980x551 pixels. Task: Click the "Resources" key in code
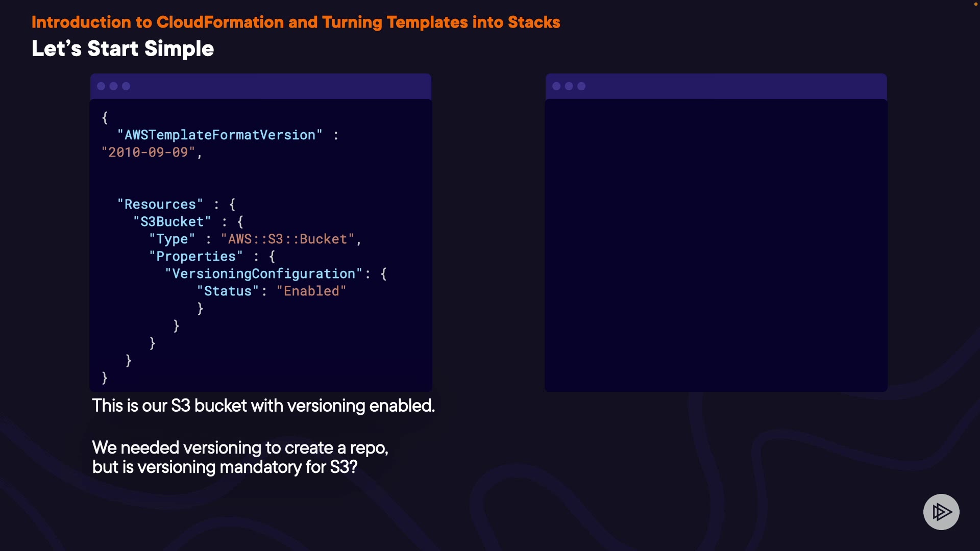160,205
